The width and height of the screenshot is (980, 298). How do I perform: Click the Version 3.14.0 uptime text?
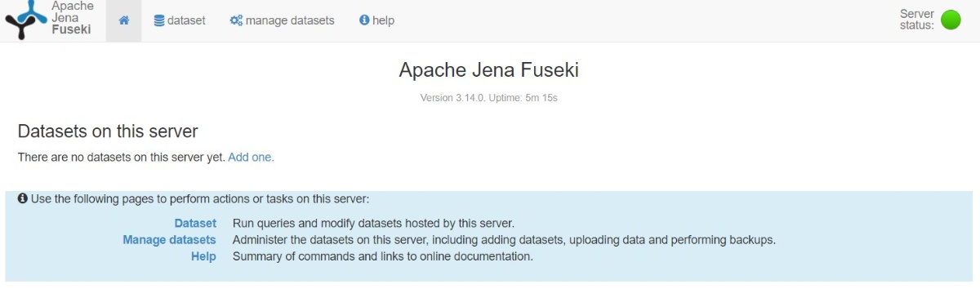pos(488,98)
